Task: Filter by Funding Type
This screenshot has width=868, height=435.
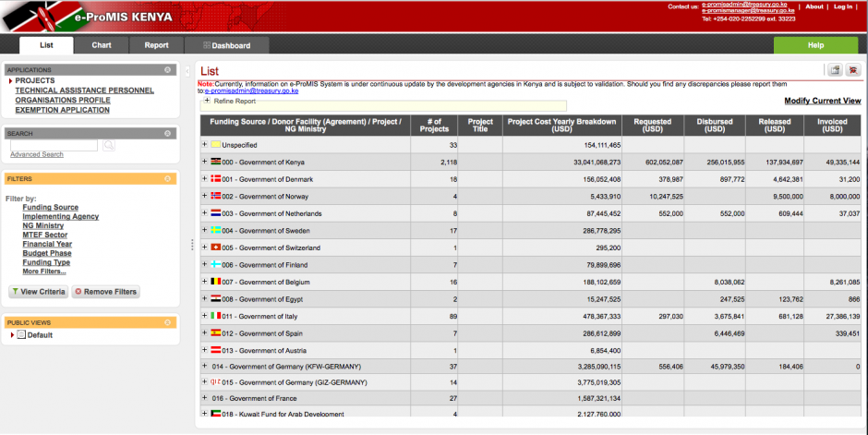Action: tap(46, 262)
